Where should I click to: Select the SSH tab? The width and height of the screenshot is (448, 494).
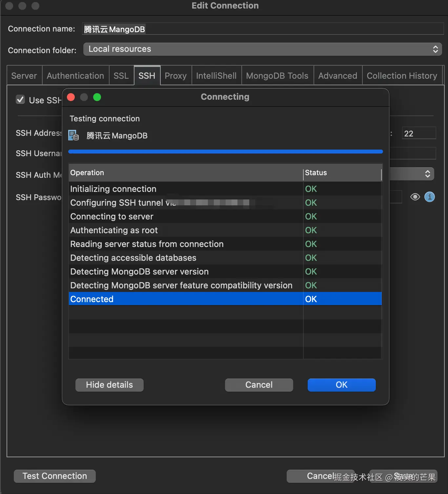click(x=147, y=76)
